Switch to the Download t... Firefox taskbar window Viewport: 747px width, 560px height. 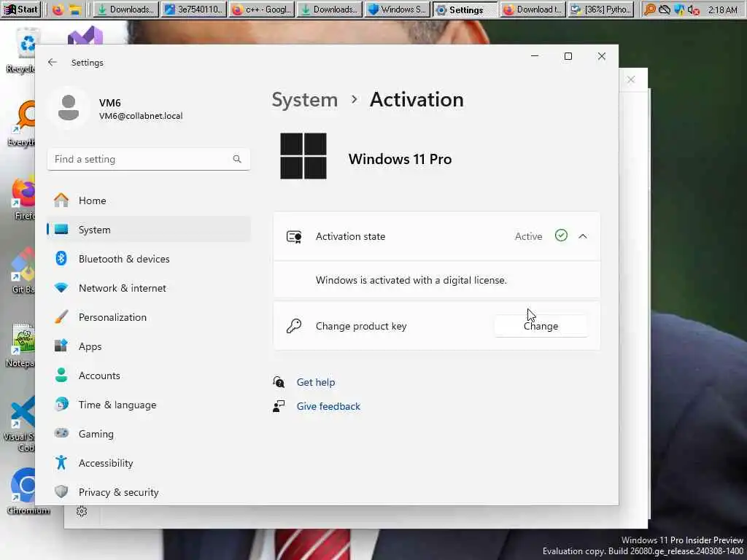click(x=533, y=9)
